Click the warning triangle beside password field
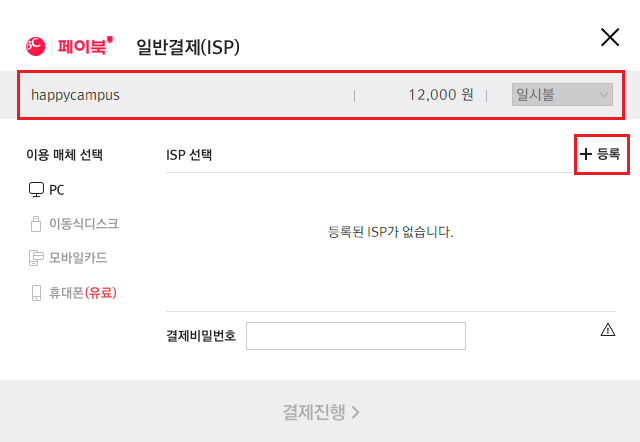This screenshot has width=640, height=442. 608,330
